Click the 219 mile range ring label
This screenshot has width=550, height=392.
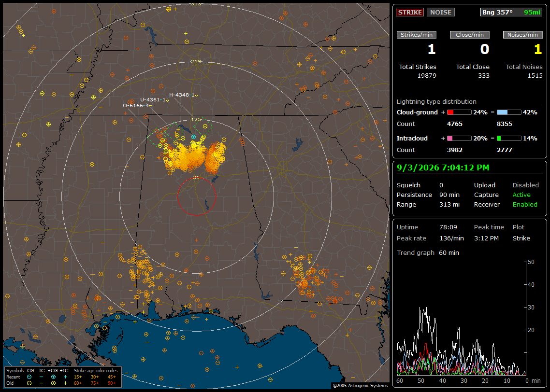click(196, 61)
